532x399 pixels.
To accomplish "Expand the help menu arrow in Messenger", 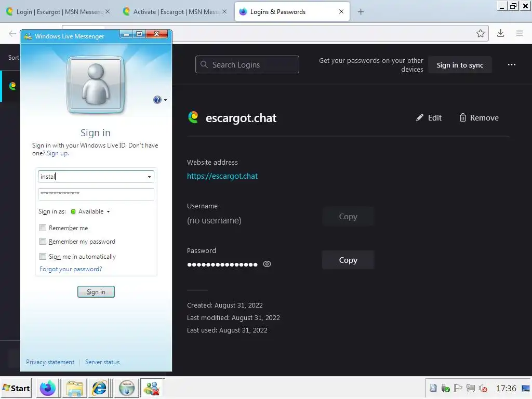I will [x=166, y=100].
